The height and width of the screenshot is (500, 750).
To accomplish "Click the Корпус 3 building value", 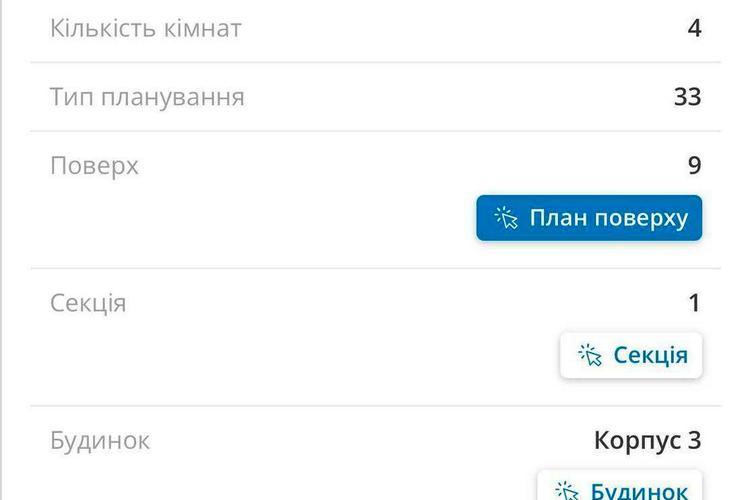I will (648, 440).
